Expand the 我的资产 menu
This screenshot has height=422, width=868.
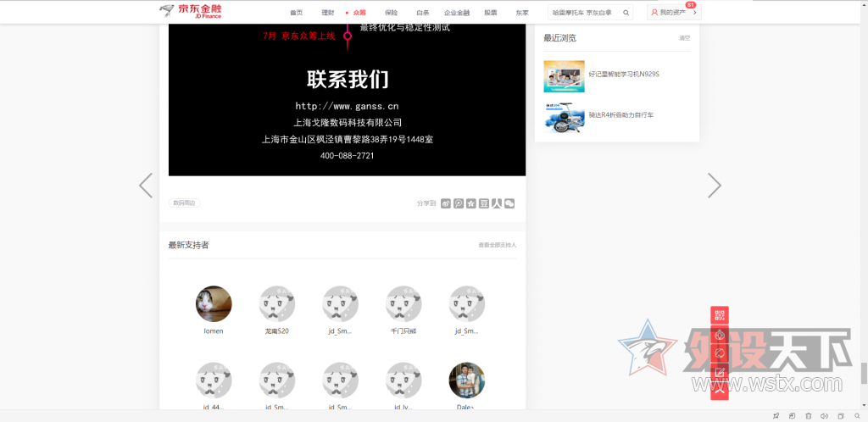(x=674, y=13)
